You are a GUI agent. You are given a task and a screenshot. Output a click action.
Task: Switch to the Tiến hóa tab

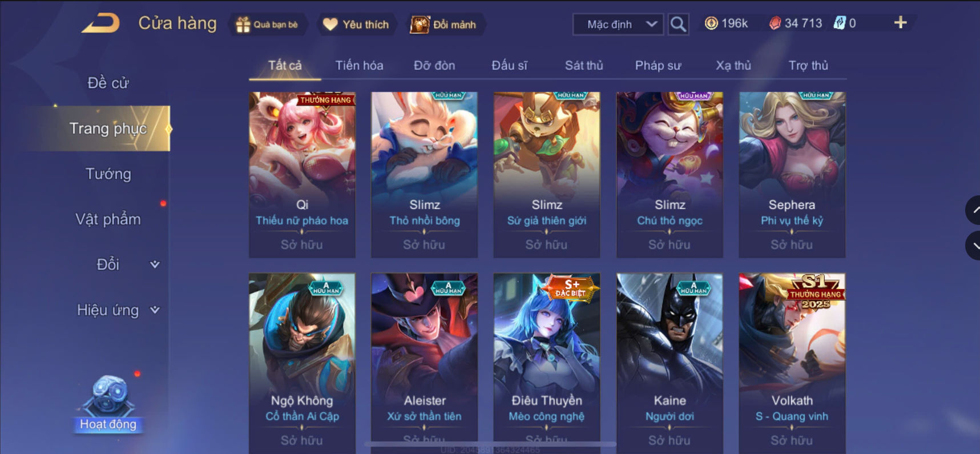point(359,65)
